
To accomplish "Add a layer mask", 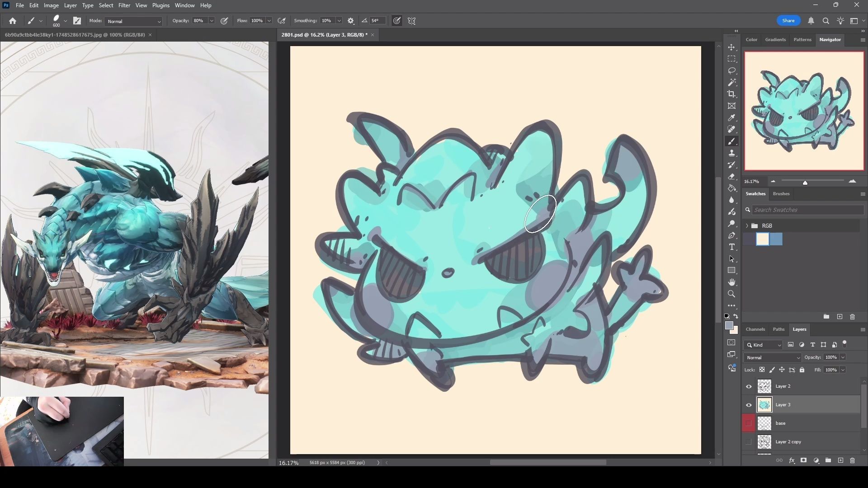I will click(803, 460).
